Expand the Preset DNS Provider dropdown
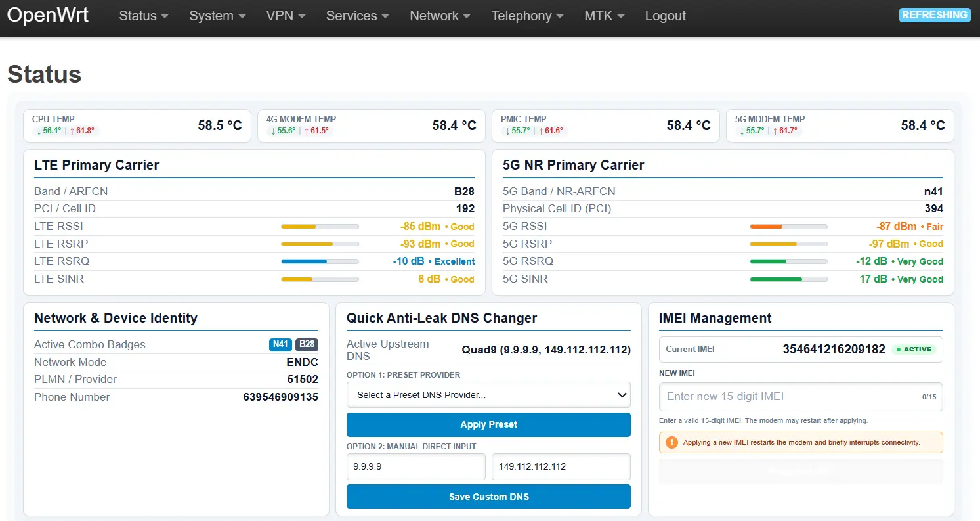Viewport: 980px width, 521px height. point(488,395)
